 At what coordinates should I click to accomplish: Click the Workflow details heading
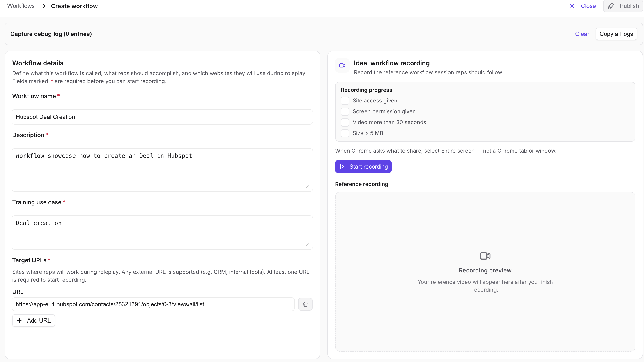click(x=38, y=63)
